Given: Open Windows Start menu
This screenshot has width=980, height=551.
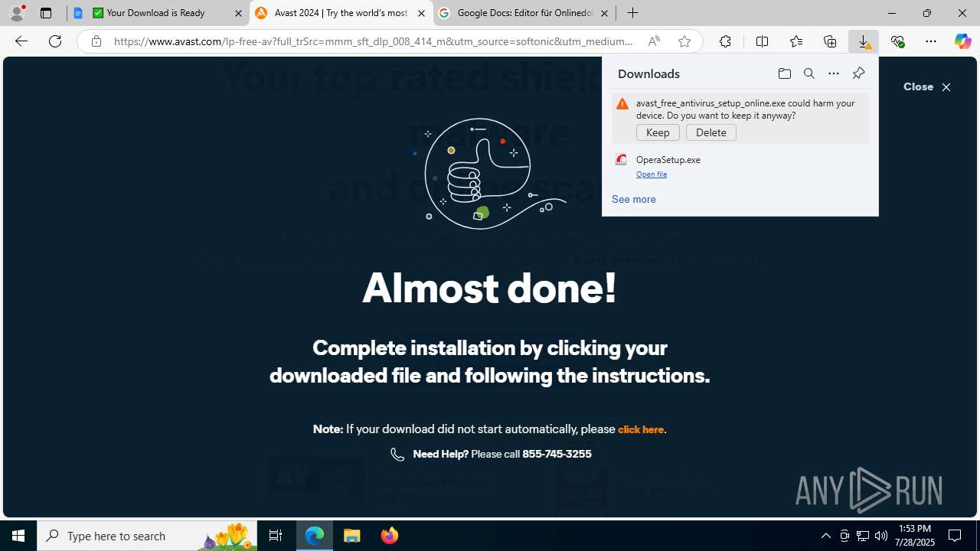Looking at the screenshot, I should [18, 536].
